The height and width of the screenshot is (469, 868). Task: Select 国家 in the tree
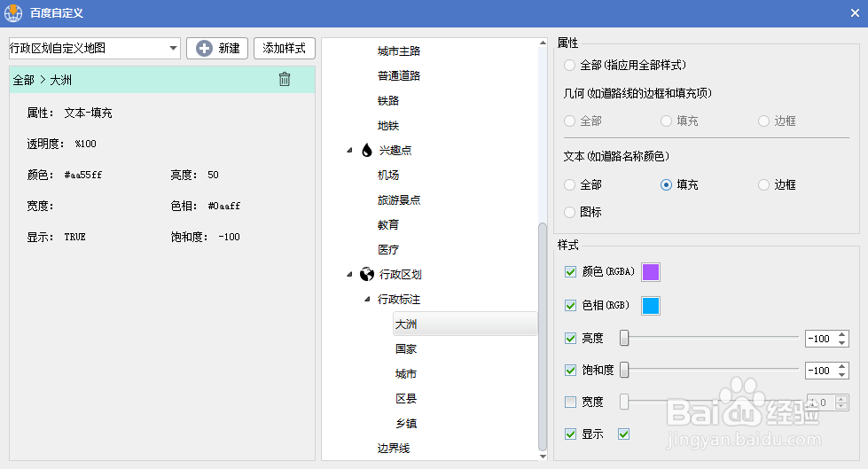(x=406, y=348)
